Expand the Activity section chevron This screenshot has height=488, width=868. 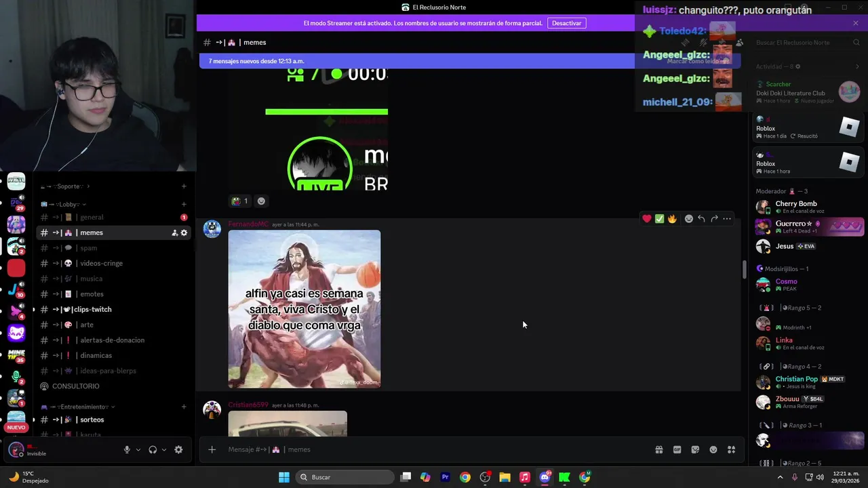[x=857, y=66]
